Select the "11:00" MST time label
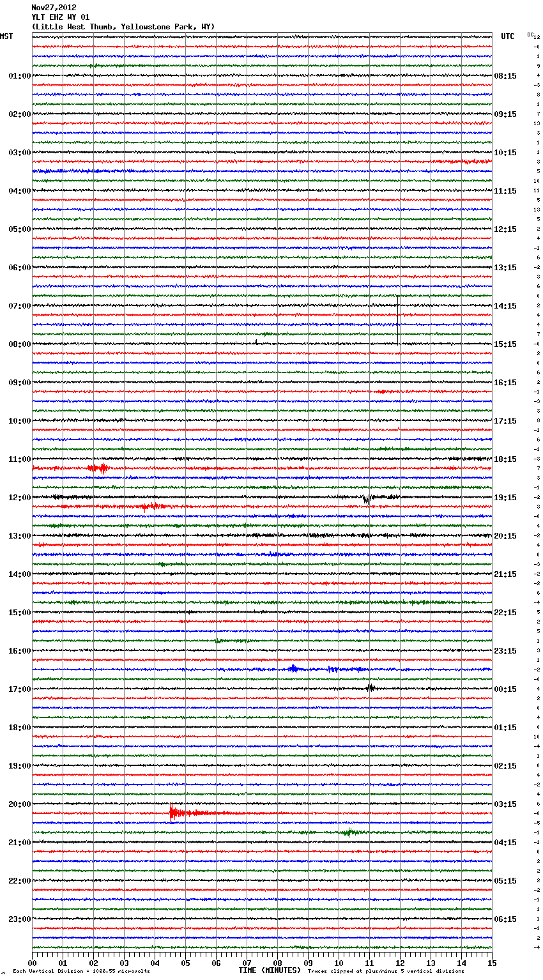The image size is (543, 980). coord(20,459)
